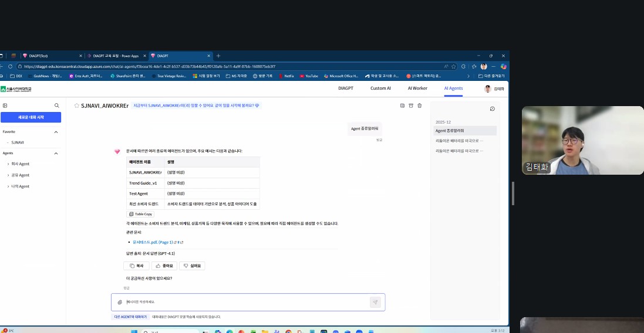
Task: Expand the 나의 Agent group
Action: 18,186
